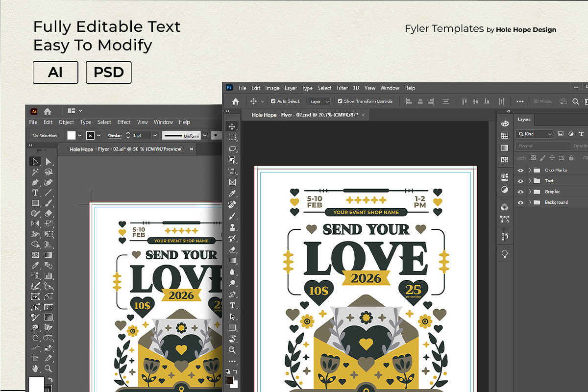Expand the Text layer group
The width and height of the screenshot is (588, 392).
pyautogui.click(x=530, y=181)
